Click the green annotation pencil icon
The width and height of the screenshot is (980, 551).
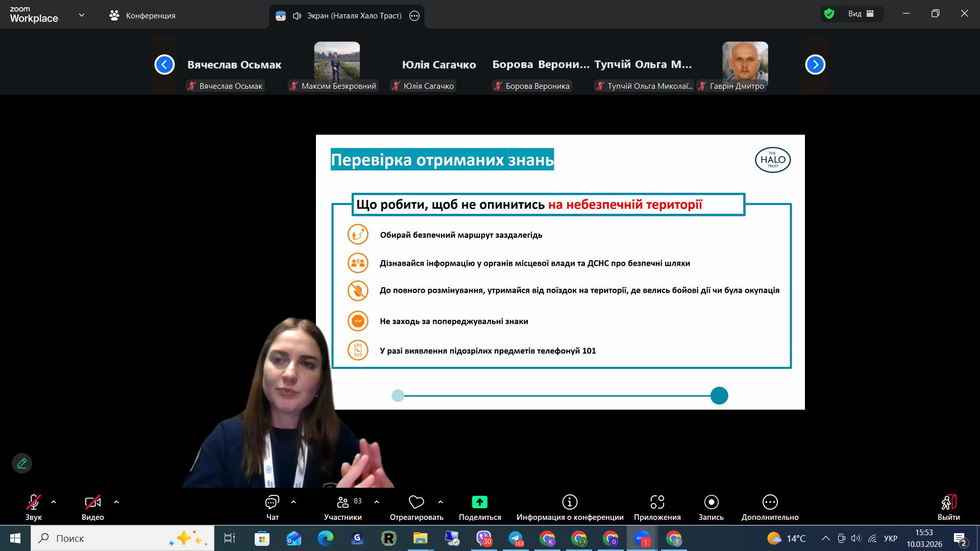tap(22, 463)
